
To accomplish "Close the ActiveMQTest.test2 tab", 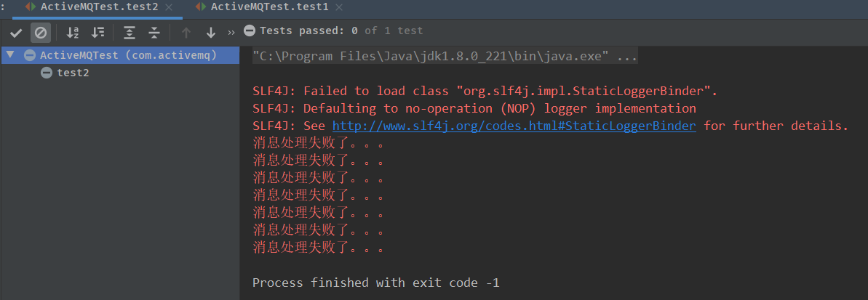I will (x=169, y=7).
